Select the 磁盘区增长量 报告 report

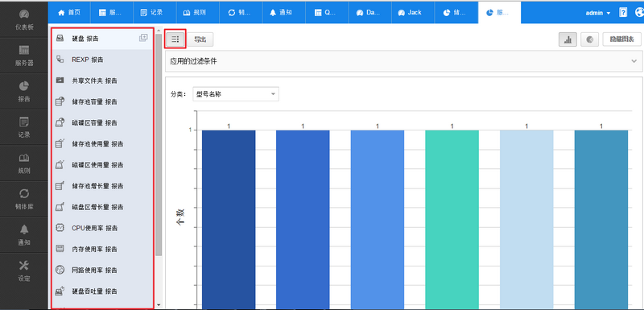[x=102, y=207]
